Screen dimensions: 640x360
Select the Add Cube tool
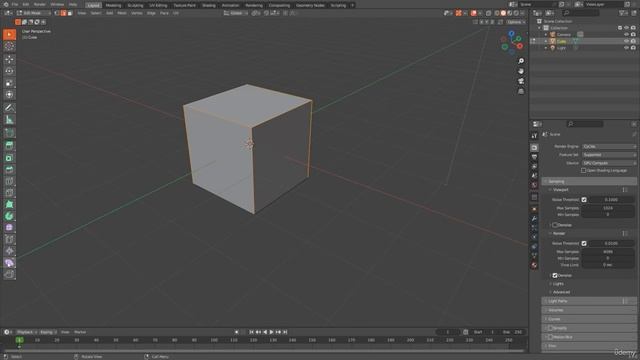(x=9, y=133)
